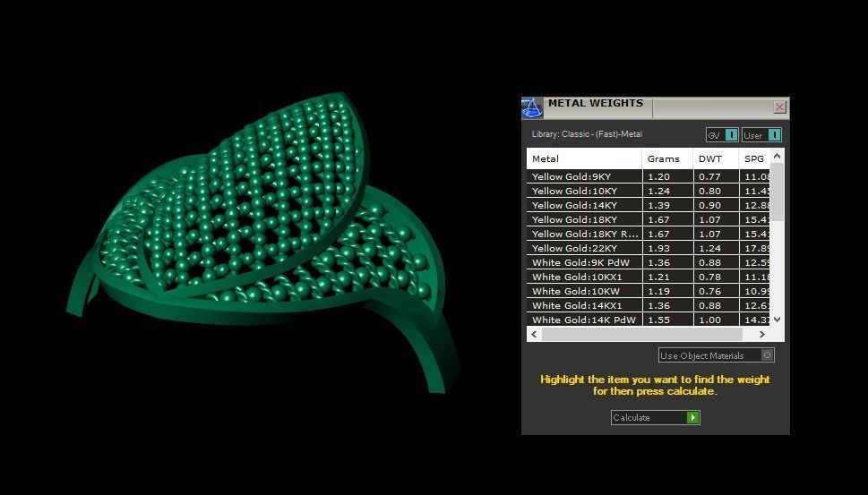Click the Metal Weights tool icon in title bar

532,107
